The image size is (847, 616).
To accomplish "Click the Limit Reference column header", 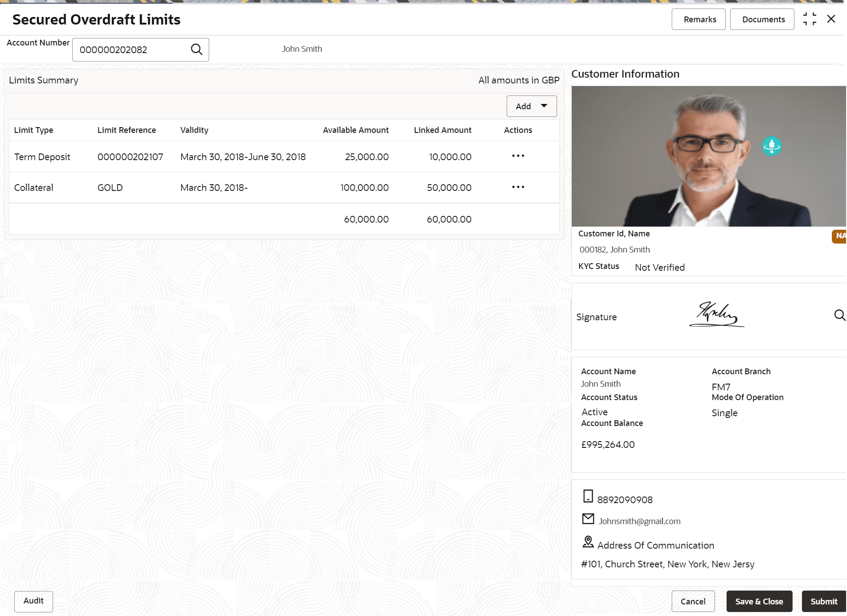I will tap(127, 130).
